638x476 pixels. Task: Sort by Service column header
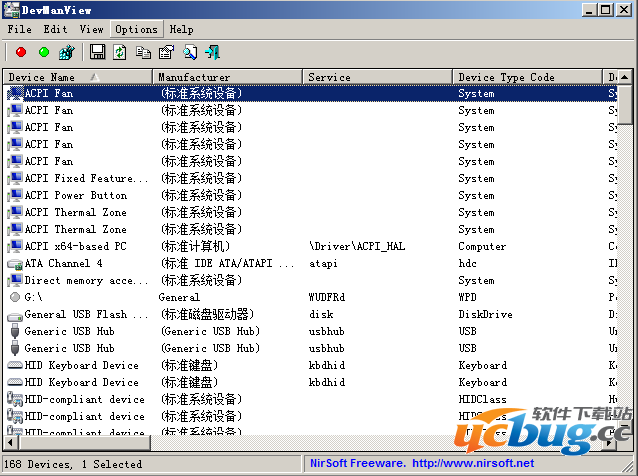(378, 77)
